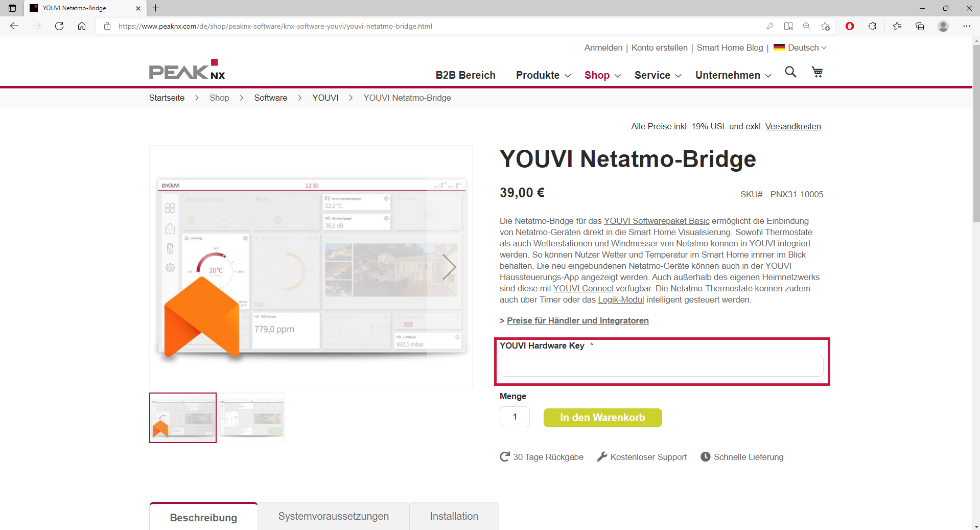Click the price 39,00 €
This screenshot has width=980, height=530.
tap(522, 193)
